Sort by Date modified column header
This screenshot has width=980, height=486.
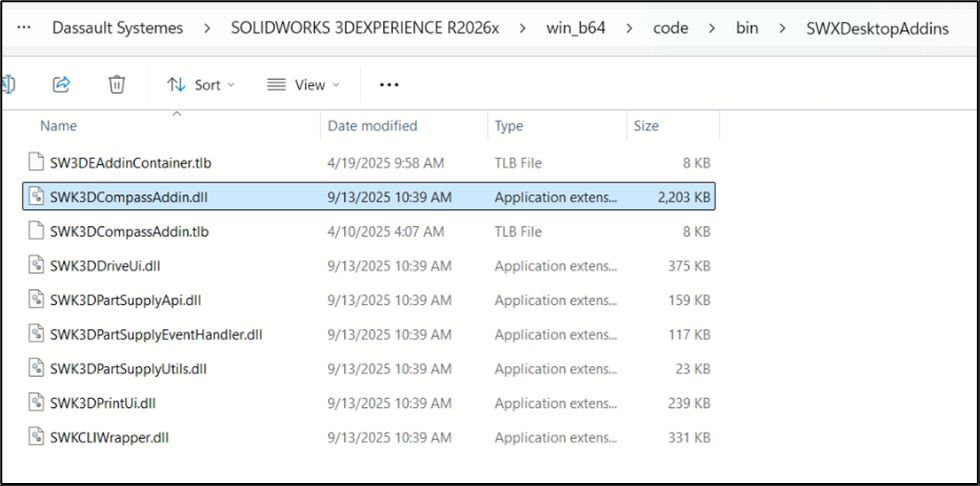(x=372, y=126)
